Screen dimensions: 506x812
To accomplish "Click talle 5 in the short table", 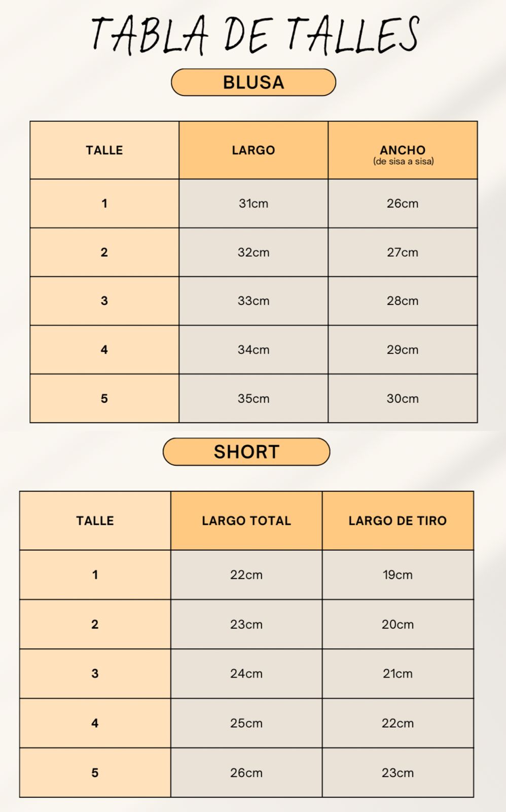I will (x=95, y=773).
